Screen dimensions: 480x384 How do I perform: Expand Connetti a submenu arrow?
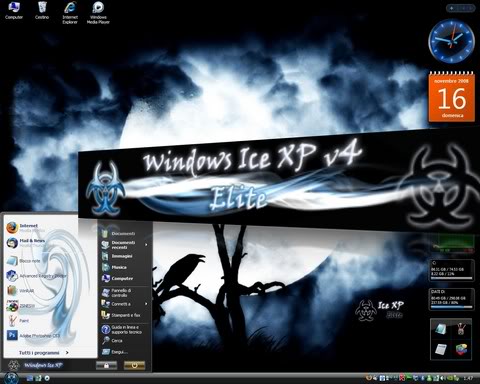click(146, 304)
